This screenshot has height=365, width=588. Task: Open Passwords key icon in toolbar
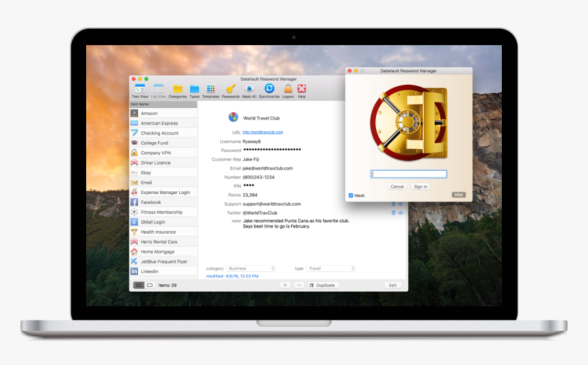(x=230, y=91)
